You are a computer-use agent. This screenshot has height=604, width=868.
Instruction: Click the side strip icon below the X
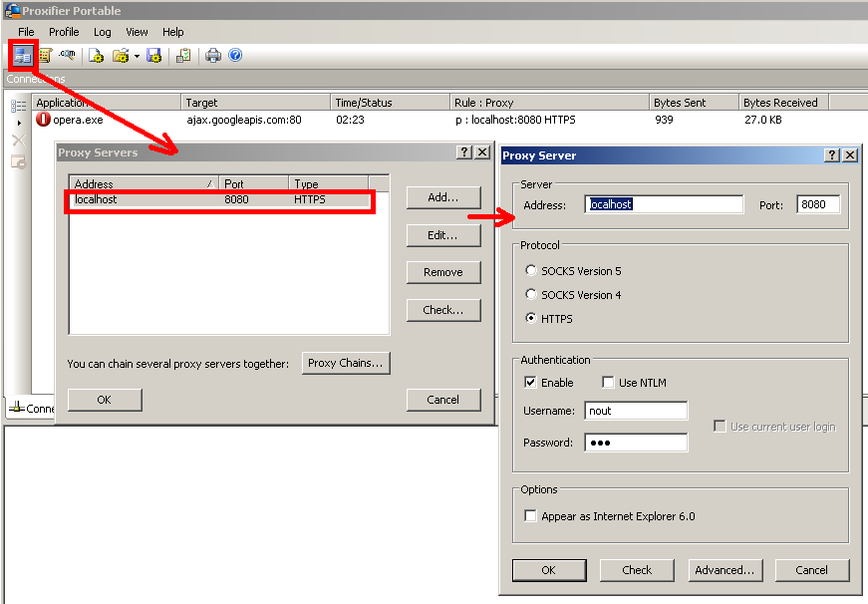pos(18,162)
